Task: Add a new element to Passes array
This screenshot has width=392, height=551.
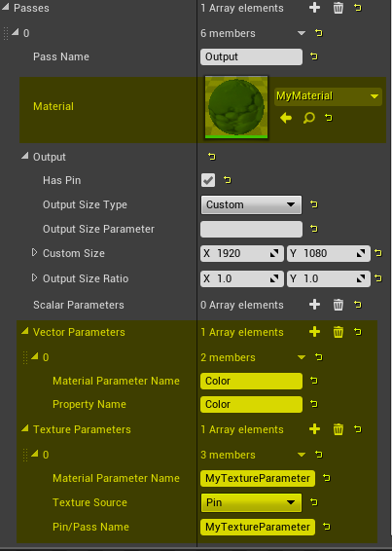Action: tap(314, 8)
